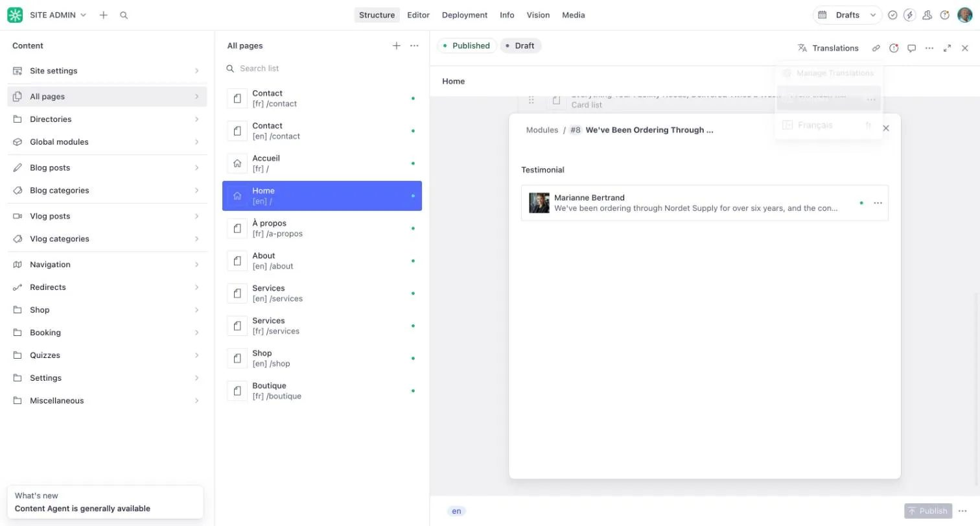
Task: Open the user avatar menu
Action: 965,15
